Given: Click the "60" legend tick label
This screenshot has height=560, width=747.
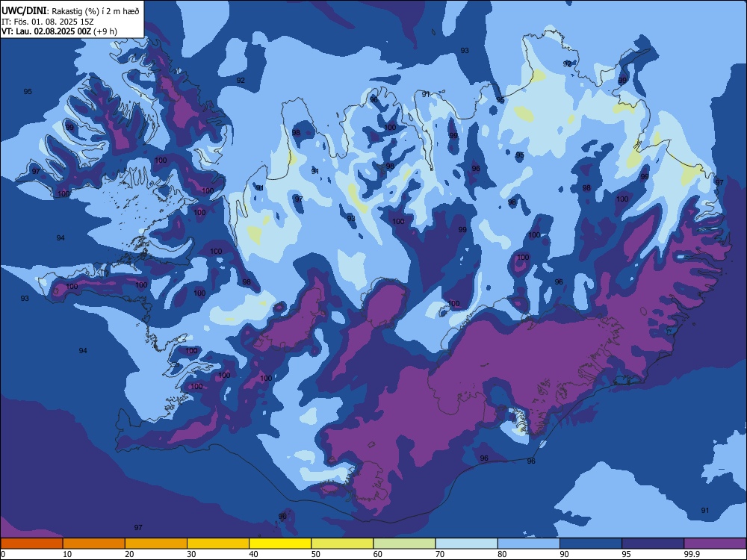Looking at the screenshot, I should [x=378, y=554].
